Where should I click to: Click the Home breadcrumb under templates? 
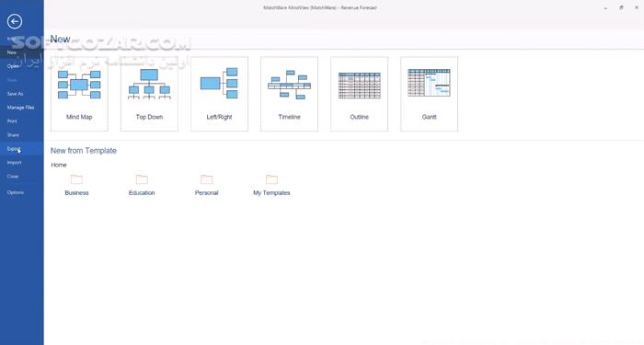point(59,165)
